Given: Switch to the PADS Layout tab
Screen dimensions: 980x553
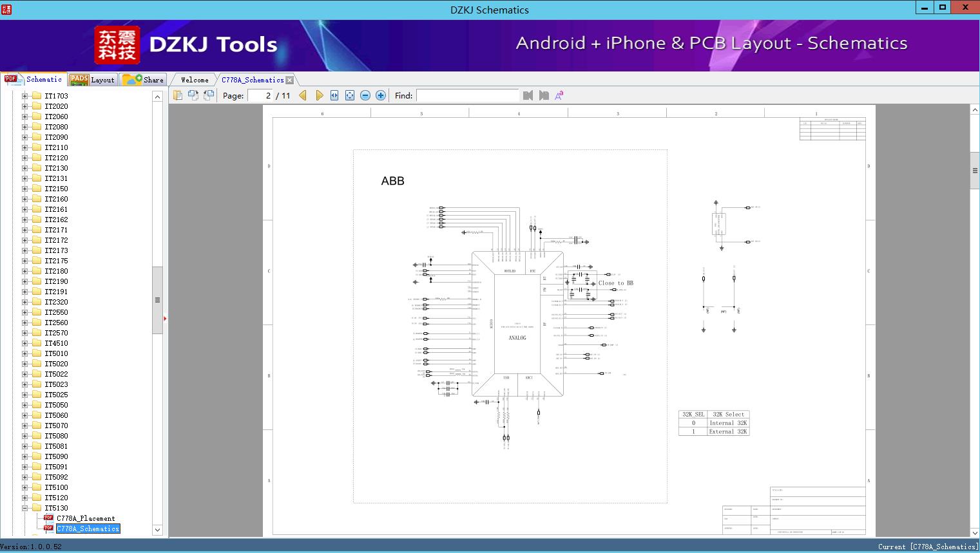Looking at the screenshot, I should pos(92,79).
